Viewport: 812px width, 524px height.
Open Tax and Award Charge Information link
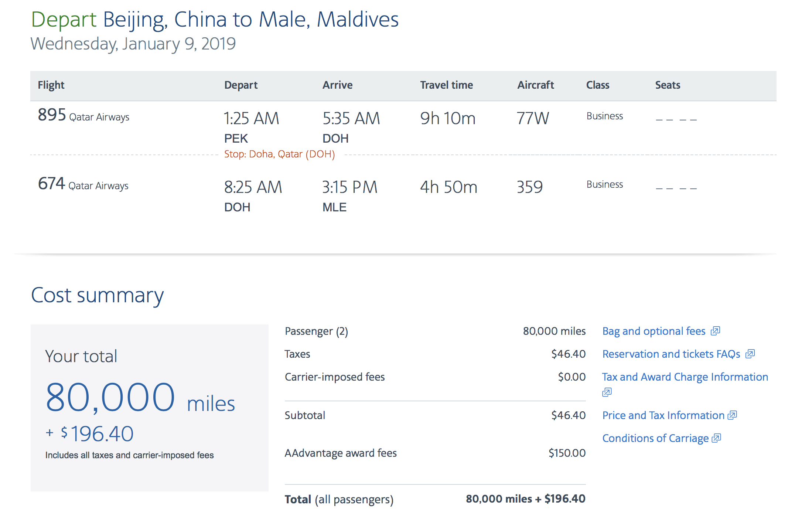pos(685,377)
